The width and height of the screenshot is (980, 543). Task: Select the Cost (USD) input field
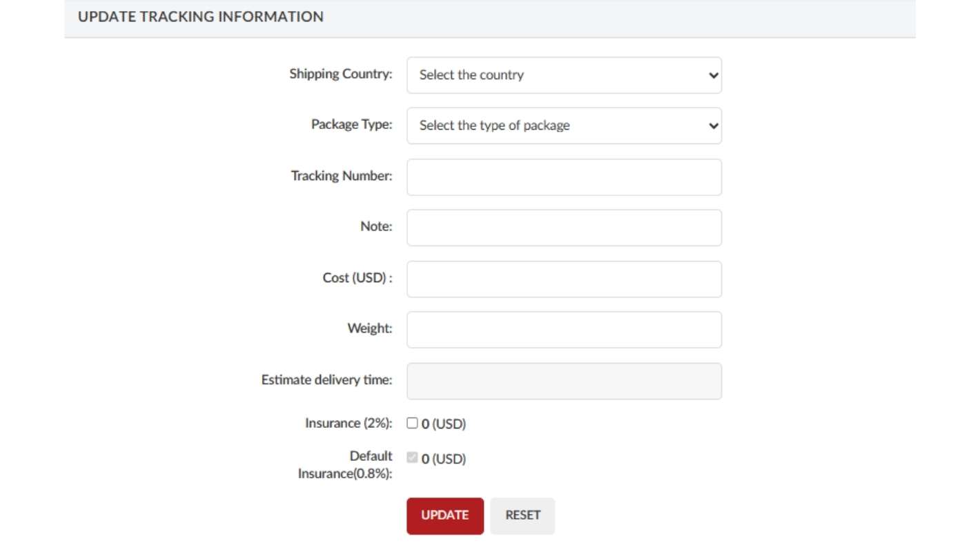tap(563, 279)
